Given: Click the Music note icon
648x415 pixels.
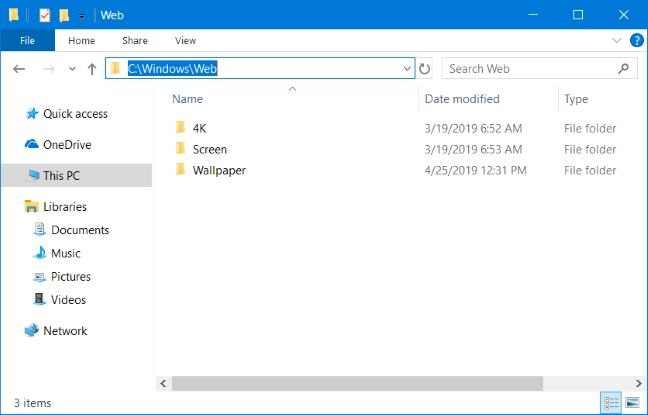Looking at the screenshot, I should click(x=40, y=253).
